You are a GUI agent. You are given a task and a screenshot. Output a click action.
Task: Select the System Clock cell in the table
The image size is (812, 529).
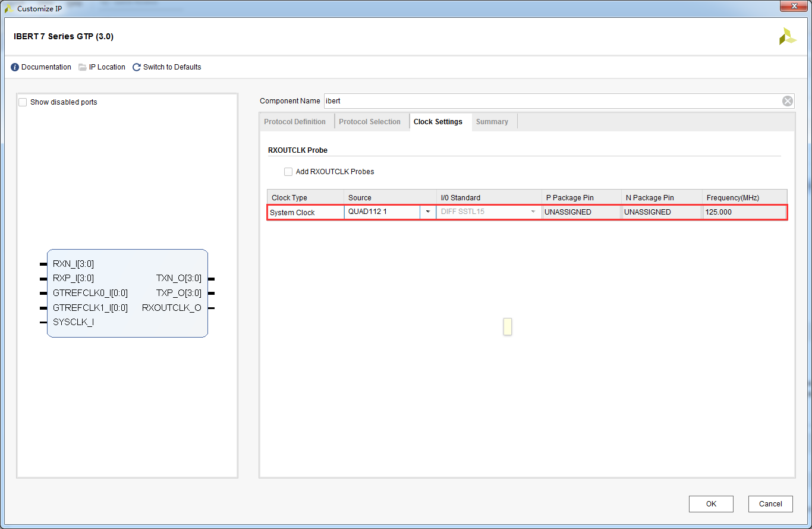pyautogui.click(x=306, y=212)
